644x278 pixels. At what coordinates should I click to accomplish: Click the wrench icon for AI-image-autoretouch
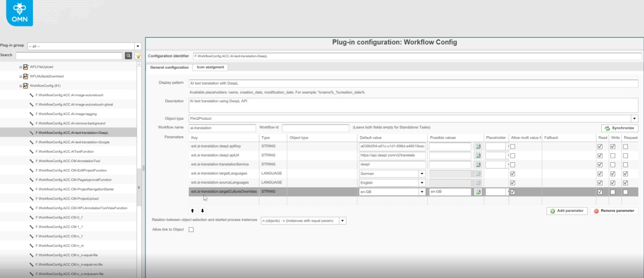[x=31, y=95]
